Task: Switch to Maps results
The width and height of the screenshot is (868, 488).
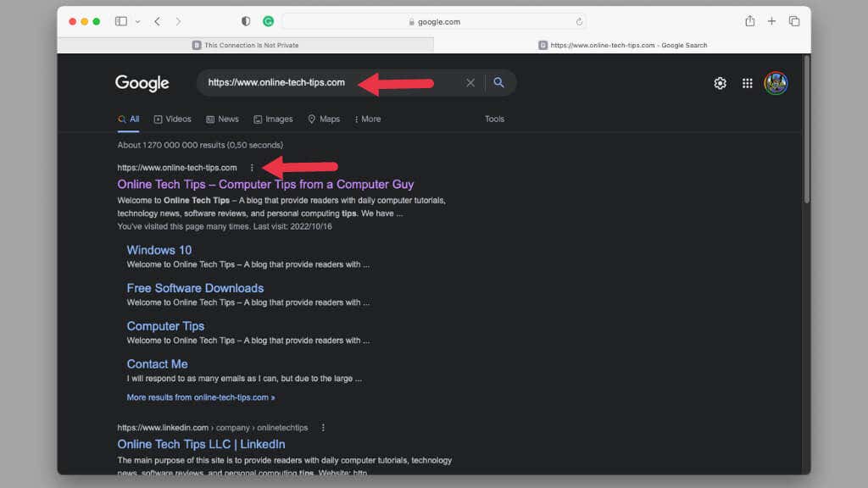Action: coord(325,119)
